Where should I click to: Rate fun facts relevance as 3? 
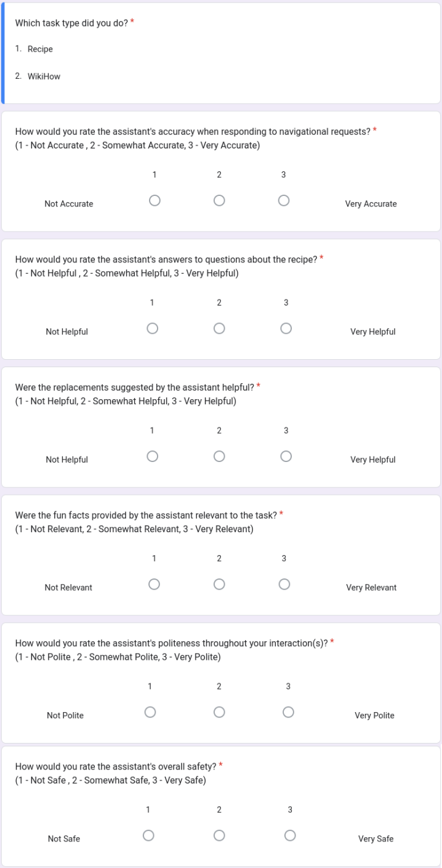tap(284, 584)
